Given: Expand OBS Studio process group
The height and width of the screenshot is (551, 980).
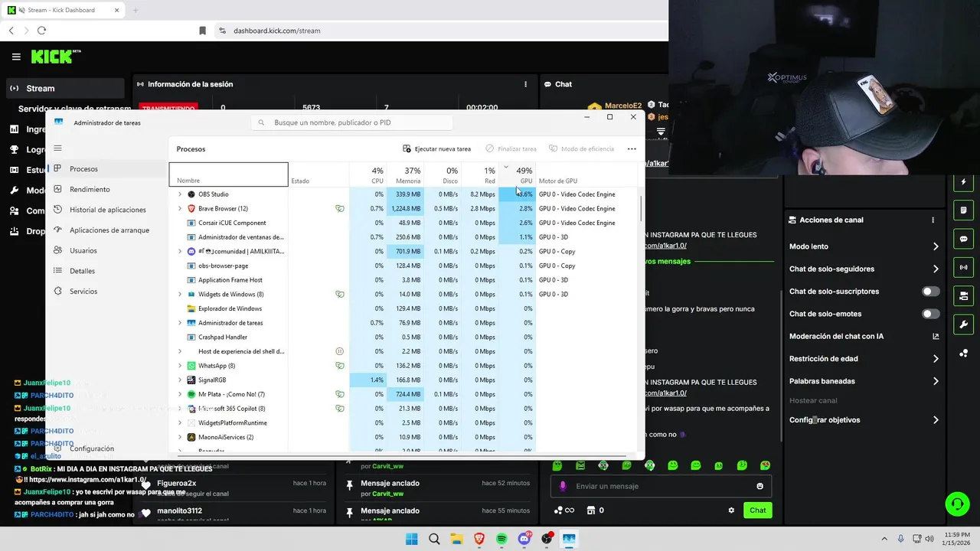Looking at the screenshot, I should 180,194.
